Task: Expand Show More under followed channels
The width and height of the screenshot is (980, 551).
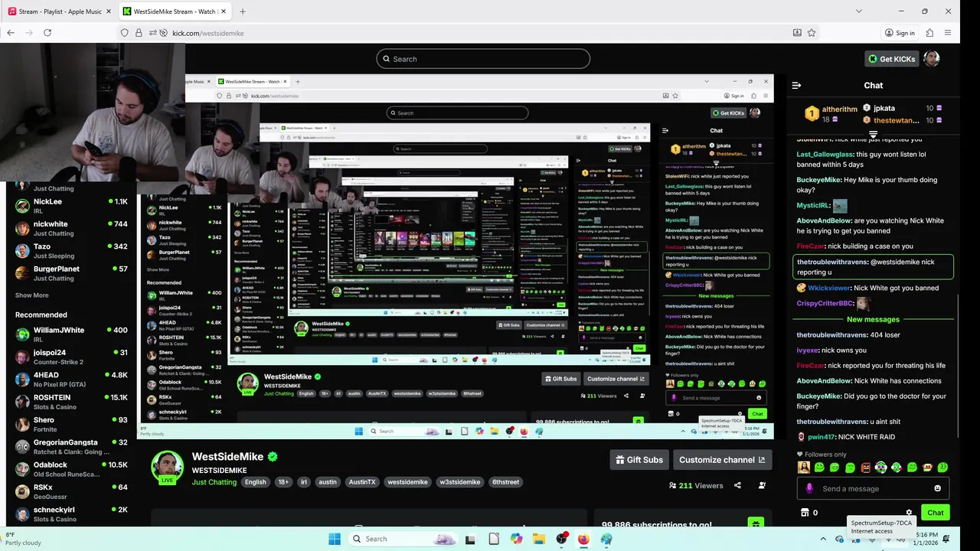Action: [31, 295]
